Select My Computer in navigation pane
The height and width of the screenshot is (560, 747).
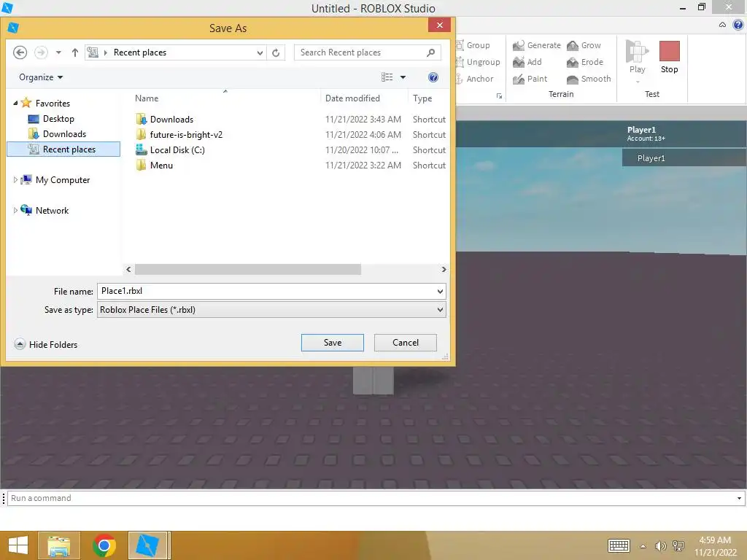[x=55, y=180]
